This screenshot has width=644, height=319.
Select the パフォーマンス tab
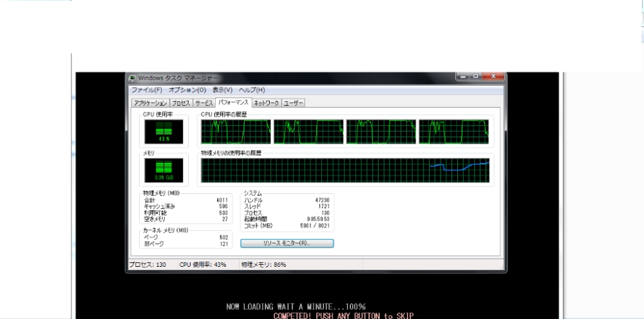234,102
